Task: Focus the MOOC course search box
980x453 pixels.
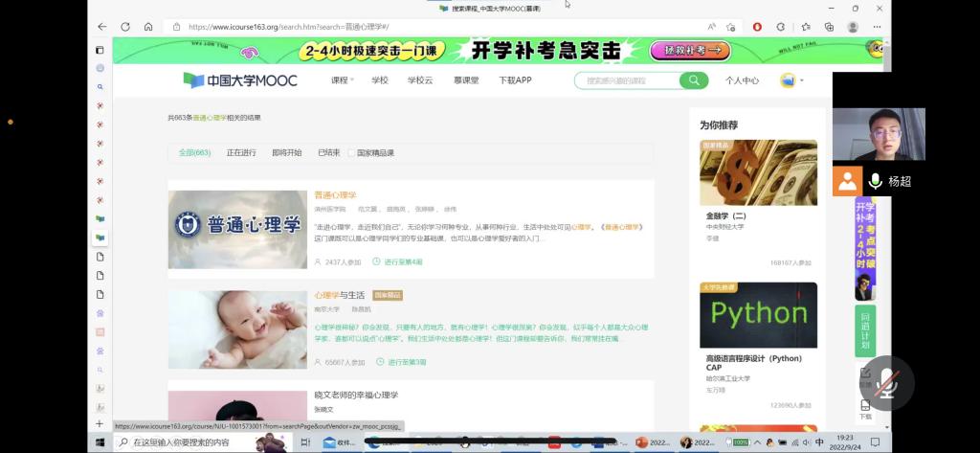Action: click(627, 80)
